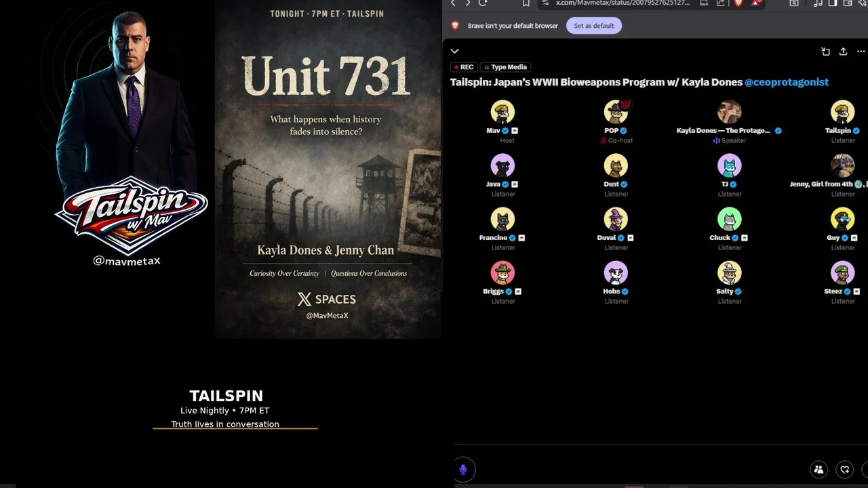Click the x.com address bar URL
868x488 pixels.
(623, 3)
